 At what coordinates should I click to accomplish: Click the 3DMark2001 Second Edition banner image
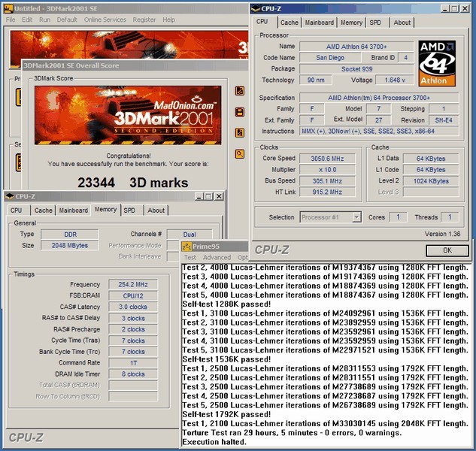pyautogui.click(x=128, y=115)
